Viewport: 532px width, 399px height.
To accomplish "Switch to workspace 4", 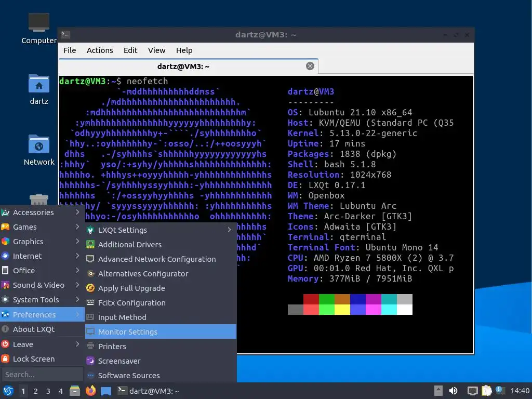I will pyautogui.click(x=61, y=391).
